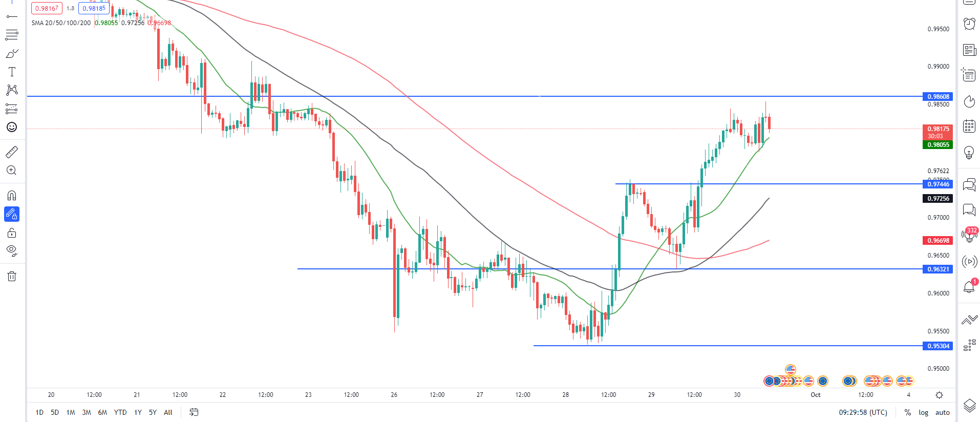Set range to YTD
This screenshot has width=980, height=422.
click(120, 412)
